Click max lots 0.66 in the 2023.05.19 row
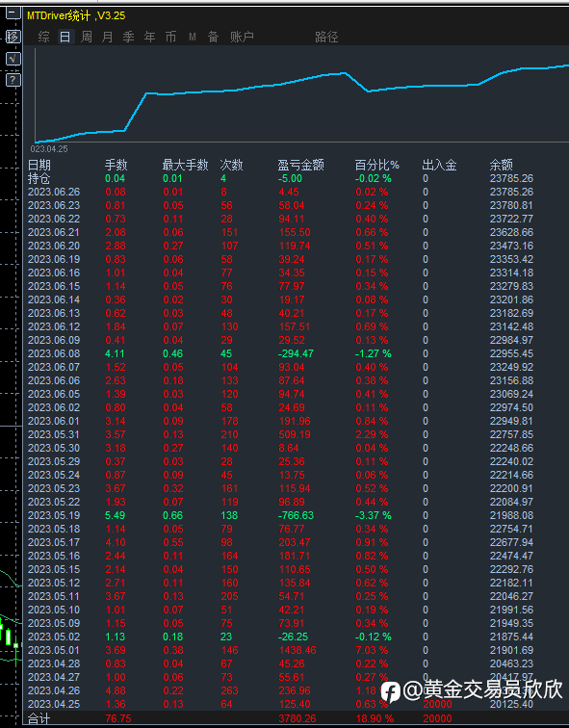This screenshot has width=569, height=728. point(172,515)
